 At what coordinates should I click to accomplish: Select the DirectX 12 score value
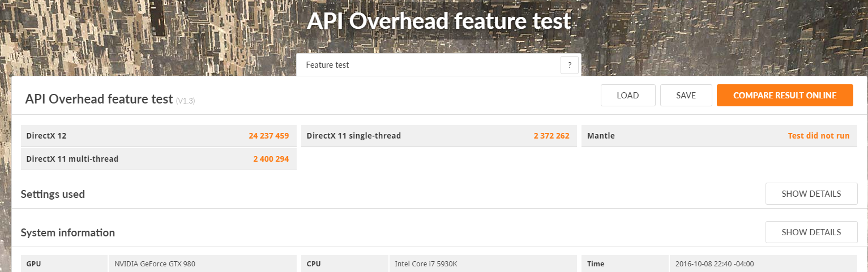(268, 136)
